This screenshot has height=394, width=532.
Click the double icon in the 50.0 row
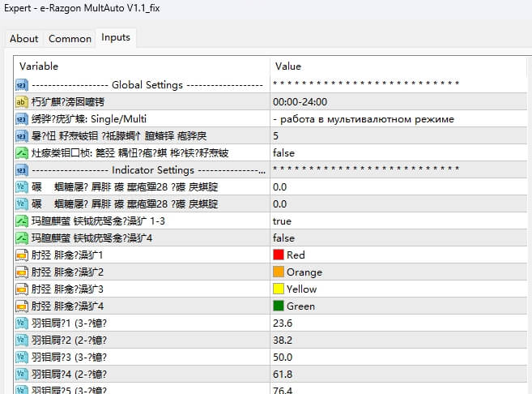click(x=22, y=358)
